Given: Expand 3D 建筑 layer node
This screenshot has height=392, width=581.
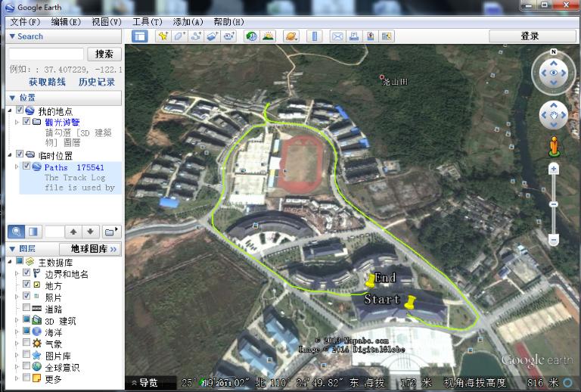Looking at the screenshot, I should (x=17, y=320).
